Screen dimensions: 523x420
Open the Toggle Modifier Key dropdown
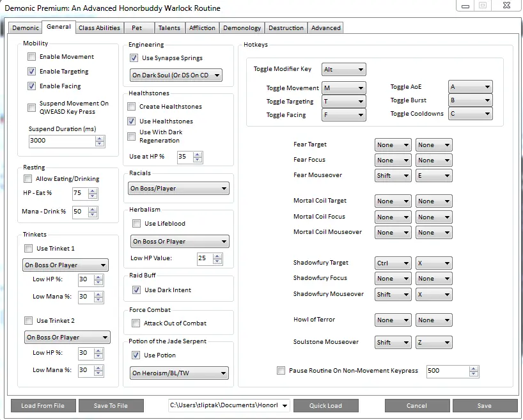(343, 70)
